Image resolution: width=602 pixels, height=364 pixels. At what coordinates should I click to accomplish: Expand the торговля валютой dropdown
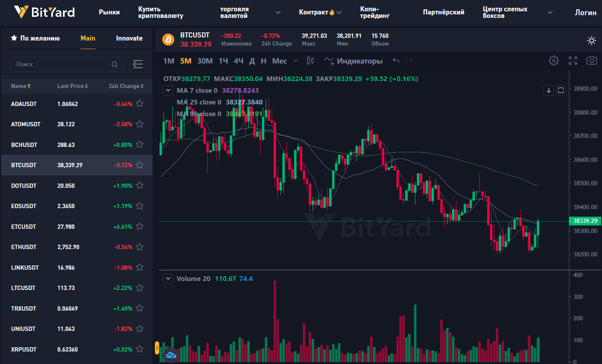pyautogui.click(x=278, y=12)
